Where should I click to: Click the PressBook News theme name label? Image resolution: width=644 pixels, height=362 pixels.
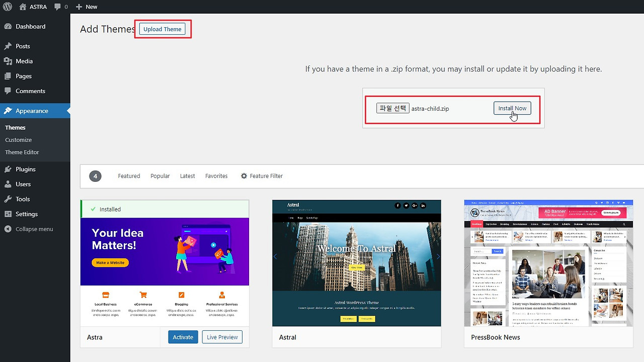tap(496, 337)
